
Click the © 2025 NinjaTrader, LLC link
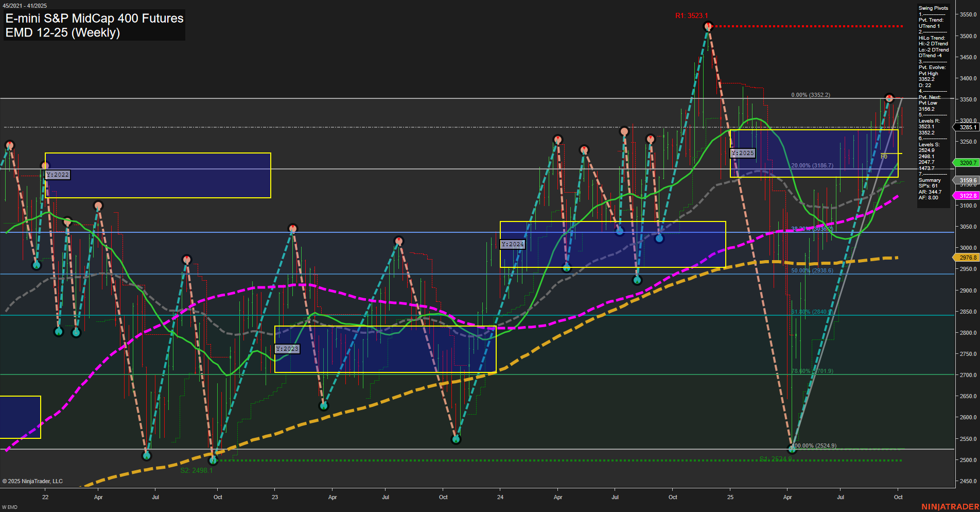[x=32, y=481]
